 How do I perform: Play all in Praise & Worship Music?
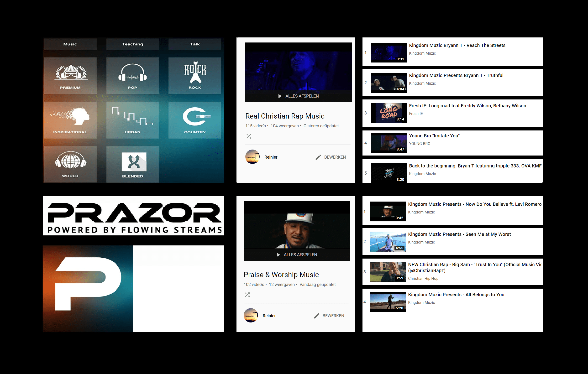[297, 255]
